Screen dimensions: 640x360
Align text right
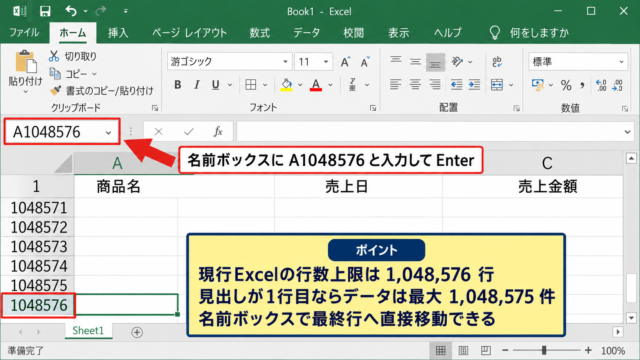[x=435, y=85]
